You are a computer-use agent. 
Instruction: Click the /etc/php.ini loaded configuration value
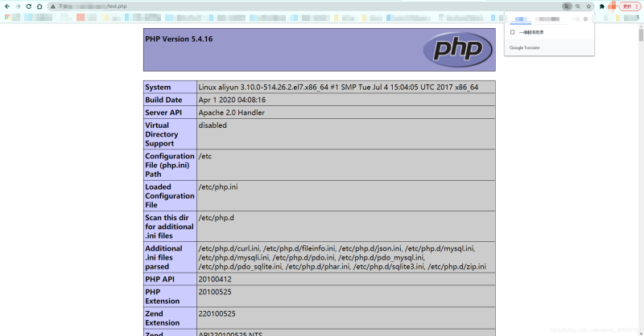(x=218, y=186)
